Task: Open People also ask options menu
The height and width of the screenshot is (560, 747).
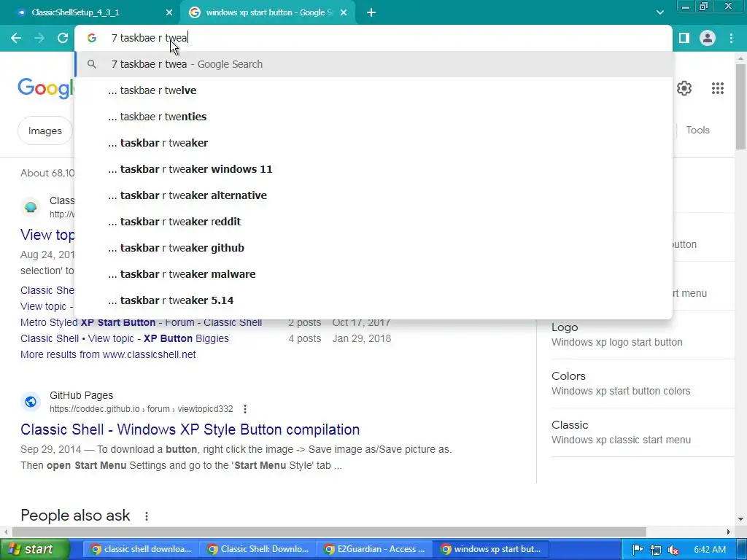Action: pos(146,516)
